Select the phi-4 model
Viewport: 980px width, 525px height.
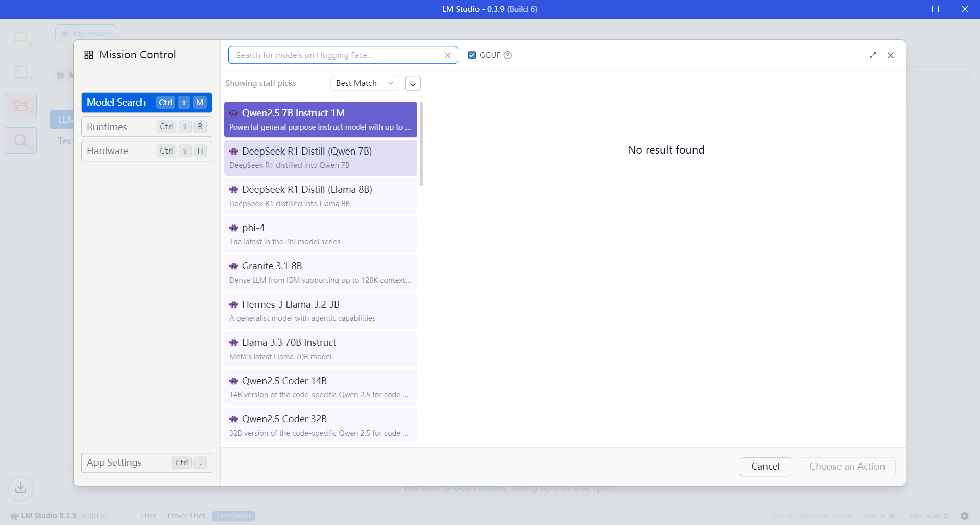pos(321,234)
